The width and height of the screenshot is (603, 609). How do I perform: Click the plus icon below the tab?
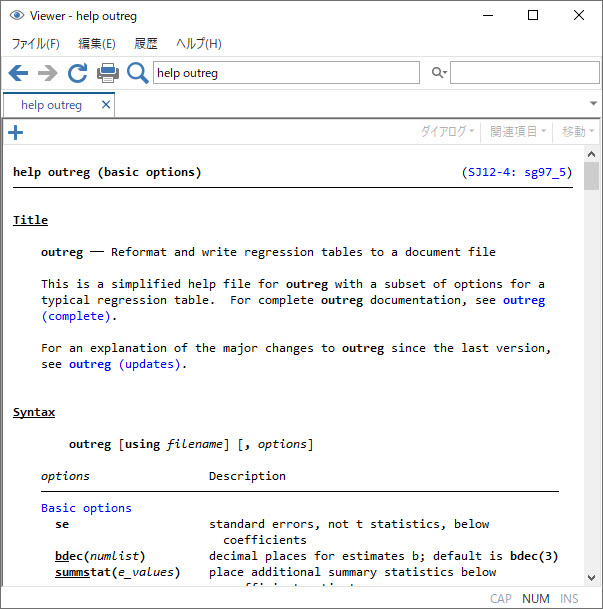pyautogui.click(x=16, y=132)
